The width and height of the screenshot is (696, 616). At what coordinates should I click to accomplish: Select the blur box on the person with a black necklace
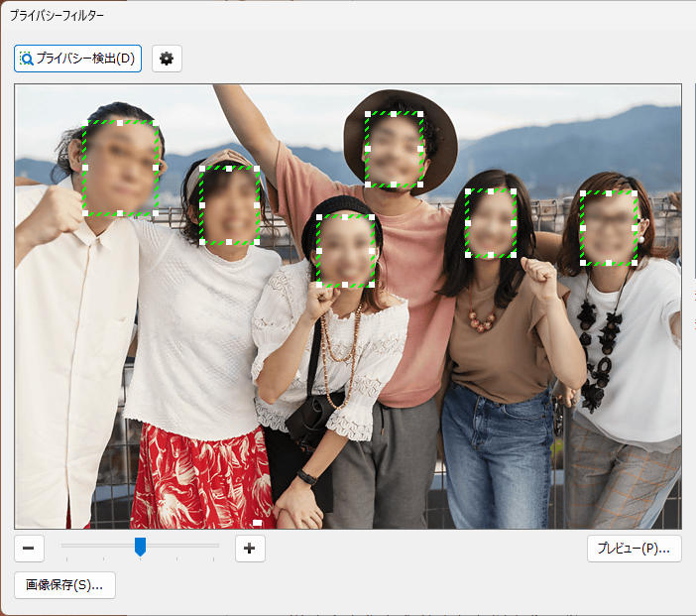(609, 228)
